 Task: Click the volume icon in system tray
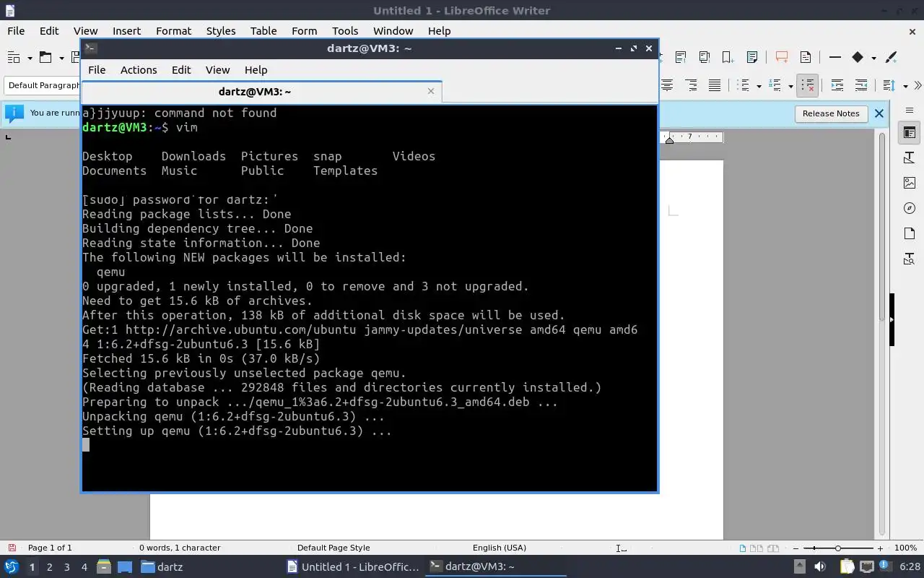[x=819, y=567]
